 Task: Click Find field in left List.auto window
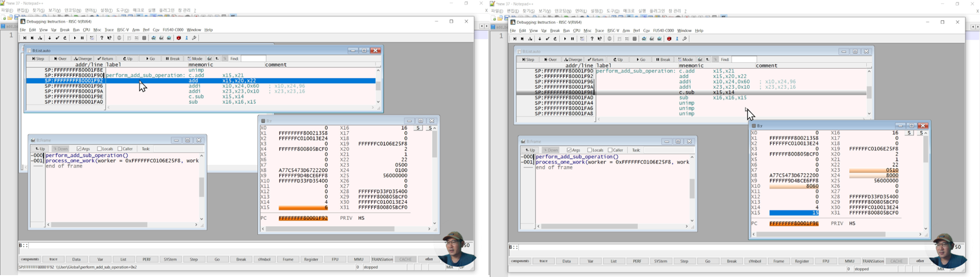pos(253,59)
